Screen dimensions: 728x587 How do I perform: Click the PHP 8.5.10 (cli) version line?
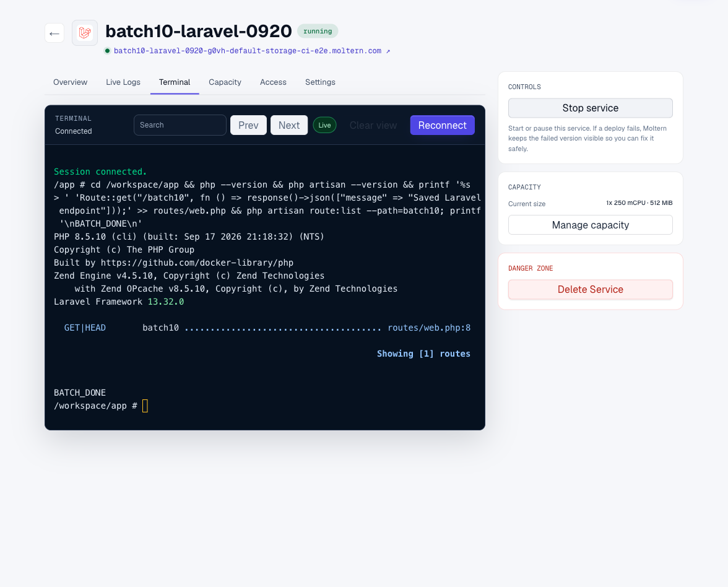[189, 237]
